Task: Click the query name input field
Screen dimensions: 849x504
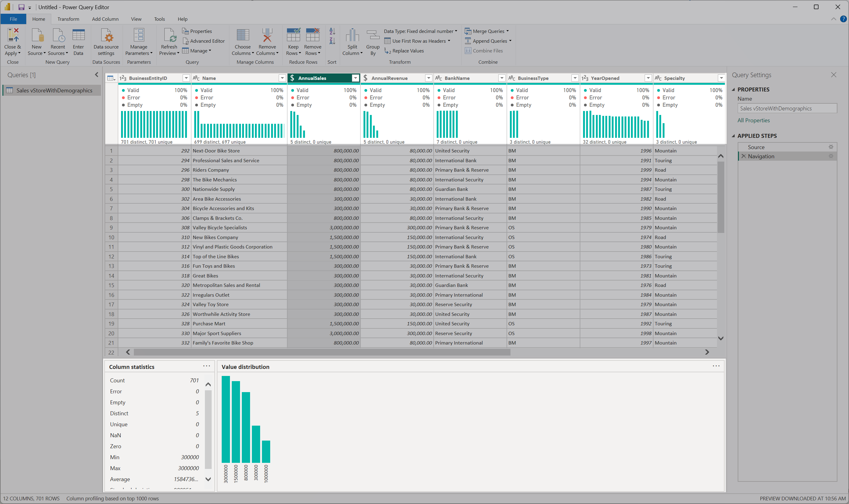Action: coord(787,108)
